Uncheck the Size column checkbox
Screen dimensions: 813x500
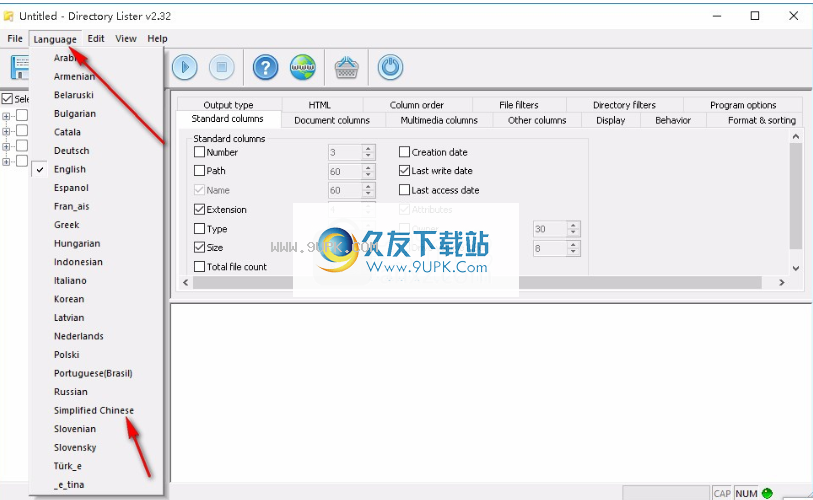click(199, 247)
